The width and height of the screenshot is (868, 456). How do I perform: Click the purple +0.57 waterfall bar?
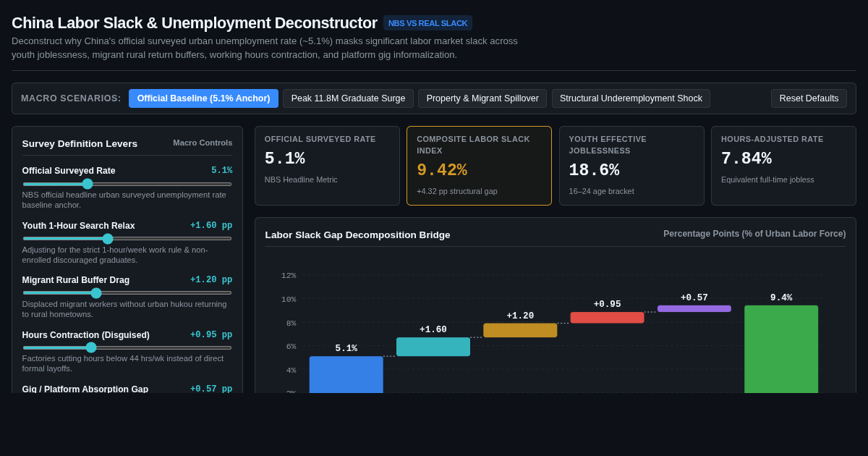694,308
